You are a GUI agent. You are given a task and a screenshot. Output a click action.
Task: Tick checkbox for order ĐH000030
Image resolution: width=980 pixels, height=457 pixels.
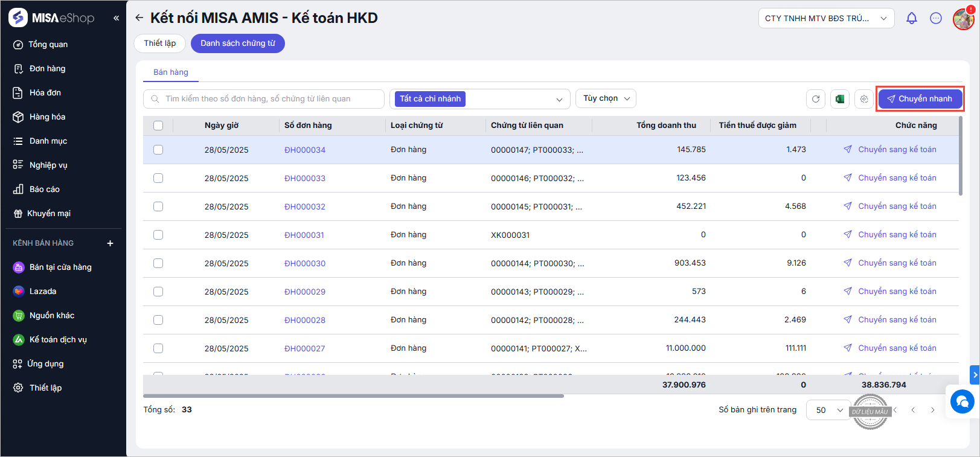pyautogui.click(x=158, y=263)
